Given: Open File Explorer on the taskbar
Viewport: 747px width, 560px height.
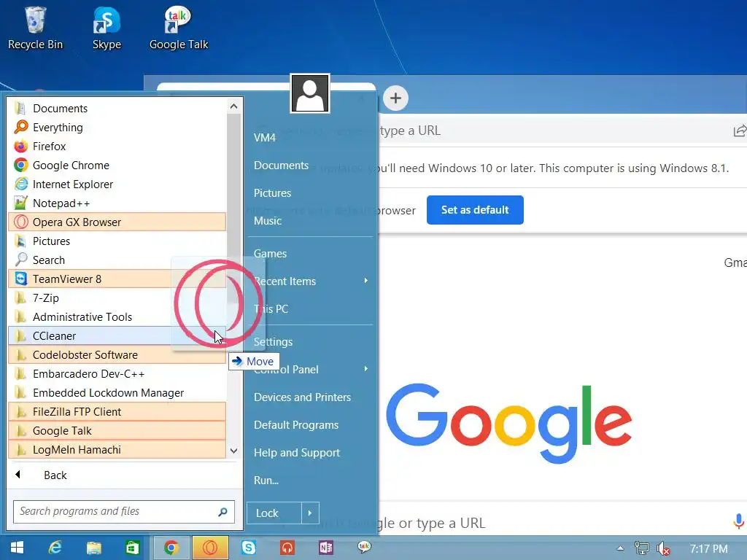Looking at the screenshot, I should pos(94,548).
